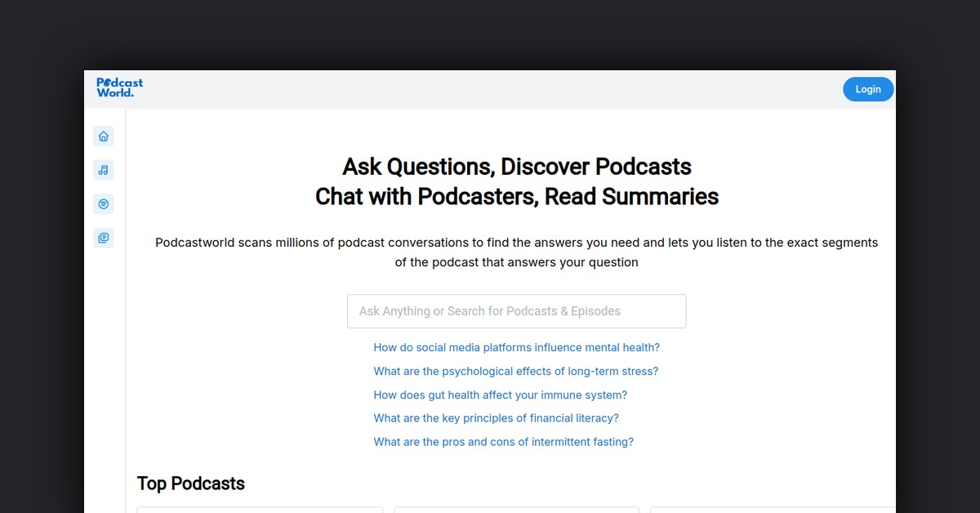
Task: Click the Top Podcasts heading
Action: [x=190, y=483]
